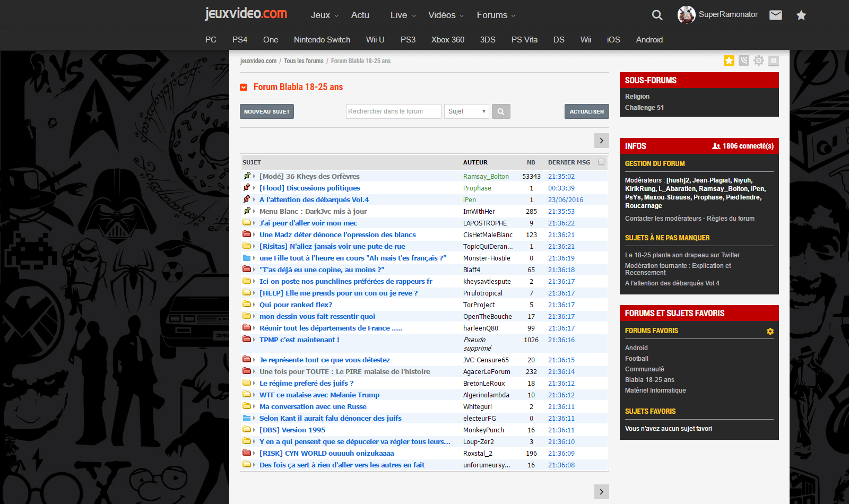
Task: Expand the Vidéos menu dropdown
Action: coord(446,15)
